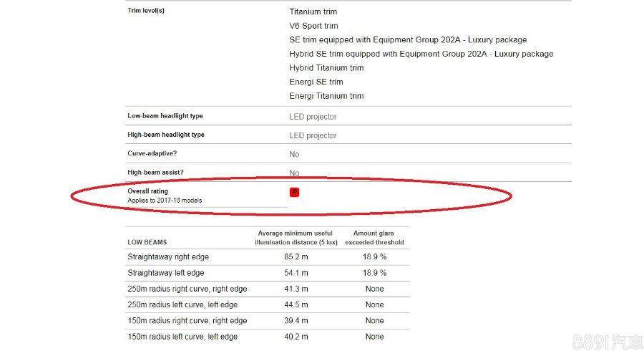Select the Titanium trim entry
This screenshot has height=351, width=644.
[313, 12]
